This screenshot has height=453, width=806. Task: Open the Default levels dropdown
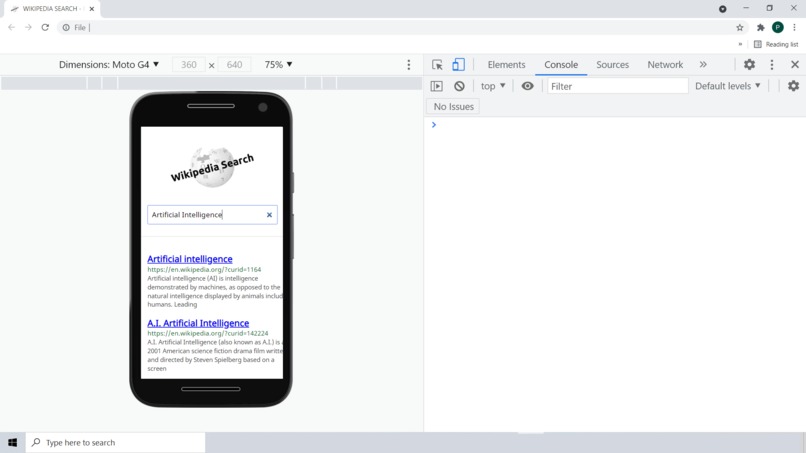(727, 86)
